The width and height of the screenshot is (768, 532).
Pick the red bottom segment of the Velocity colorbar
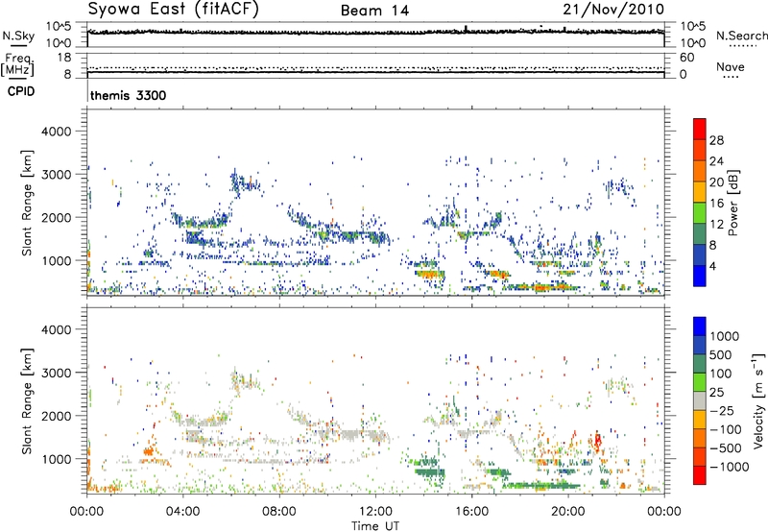pos(700,475)
